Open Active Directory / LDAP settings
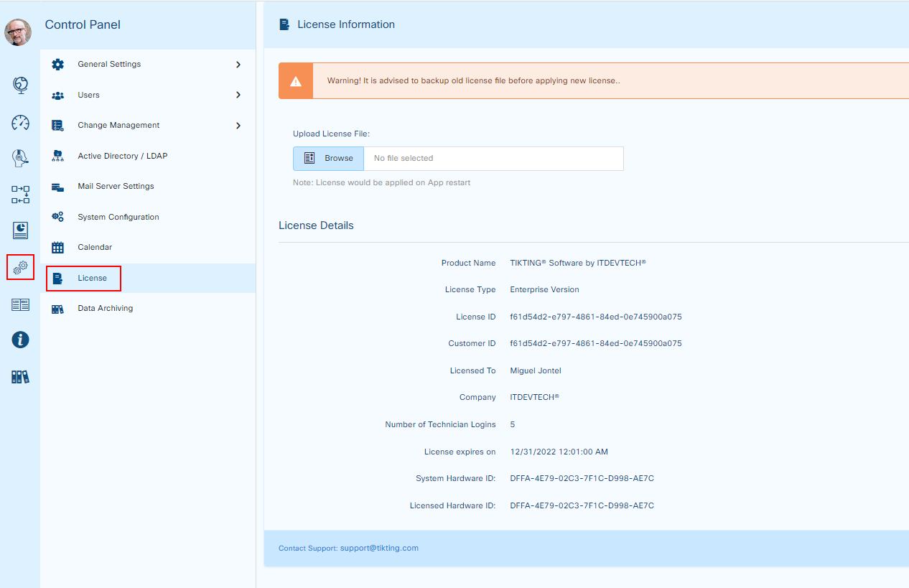This screenshot has width=909, height=588. coord(122,156)
